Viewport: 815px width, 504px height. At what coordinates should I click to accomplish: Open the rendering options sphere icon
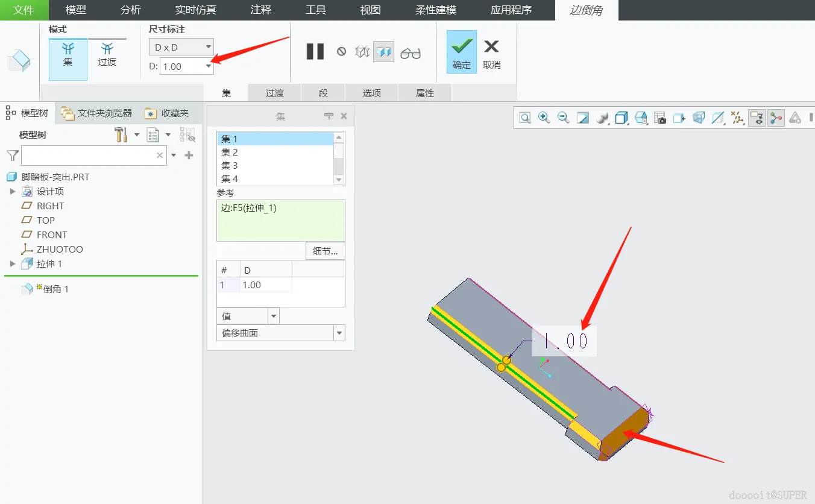[602, 118]
